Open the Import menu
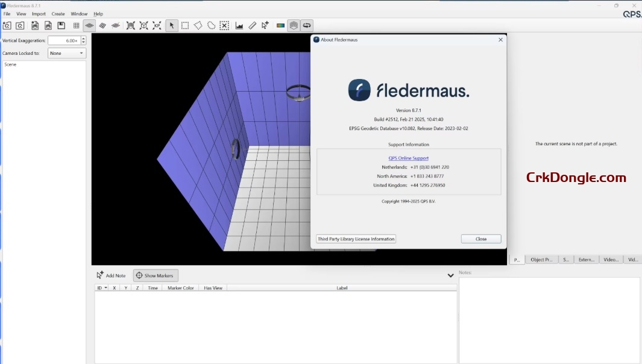The width and height of the screenshot is (642, 364). 38,13
